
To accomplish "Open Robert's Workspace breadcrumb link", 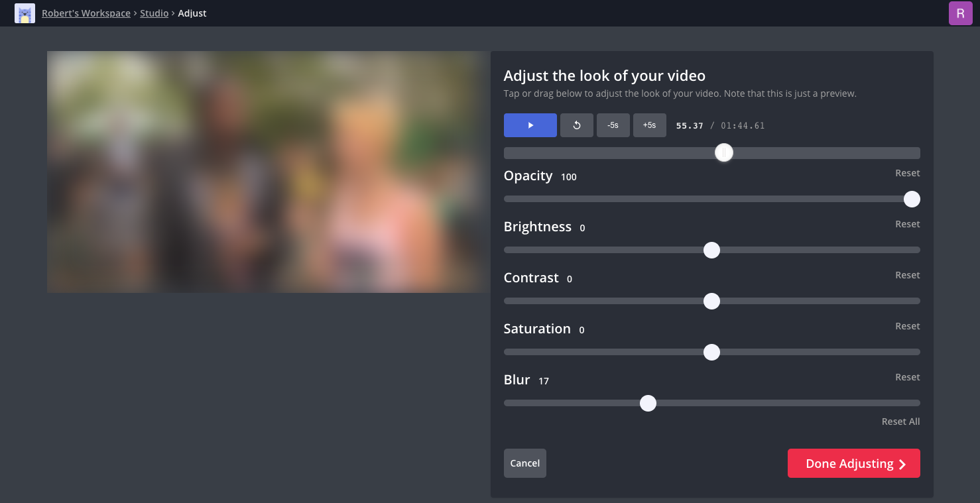I will click(86, 13).
